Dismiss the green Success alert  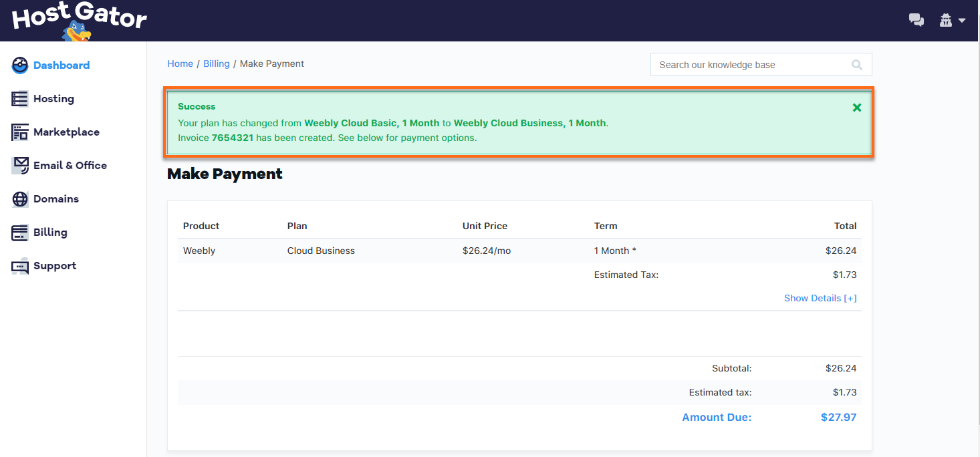coord(857,108)
